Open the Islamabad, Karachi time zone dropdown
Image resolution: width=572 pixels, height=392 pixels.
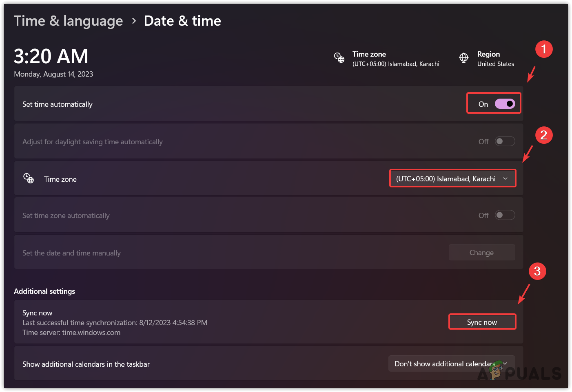pyautogui.click(x=452, y=178)
